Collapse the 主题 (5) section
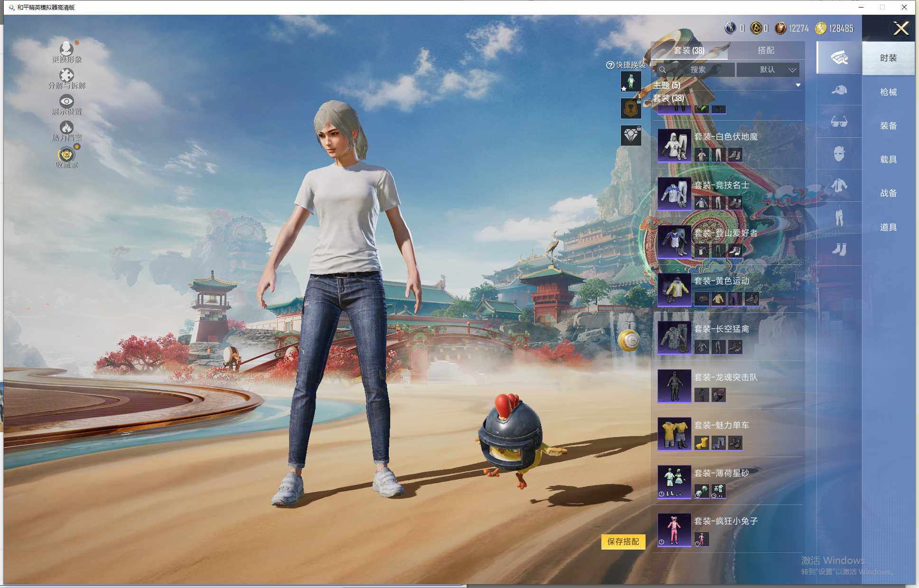 pyautogui.click(x=798, y=84)
